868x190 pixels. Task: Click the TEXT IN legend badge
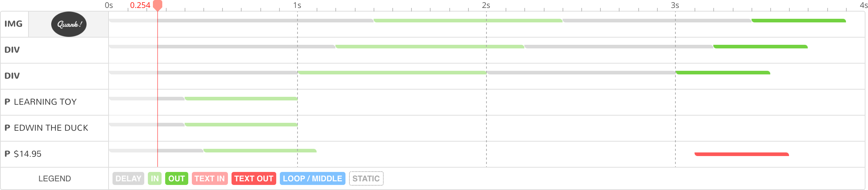[x=210, y=178]
